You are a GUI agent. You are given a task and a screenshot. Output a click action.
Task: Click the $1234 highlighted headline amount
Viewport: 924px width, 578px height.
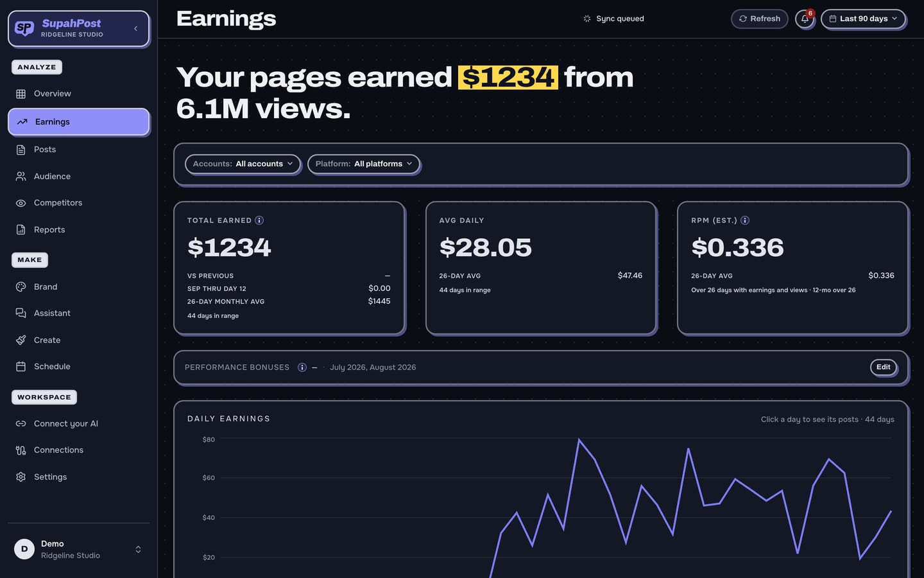pos(508,78)
